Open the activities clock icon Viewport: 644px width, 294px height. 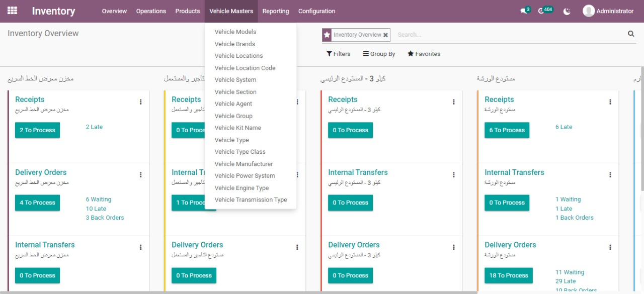click(541, 11)
